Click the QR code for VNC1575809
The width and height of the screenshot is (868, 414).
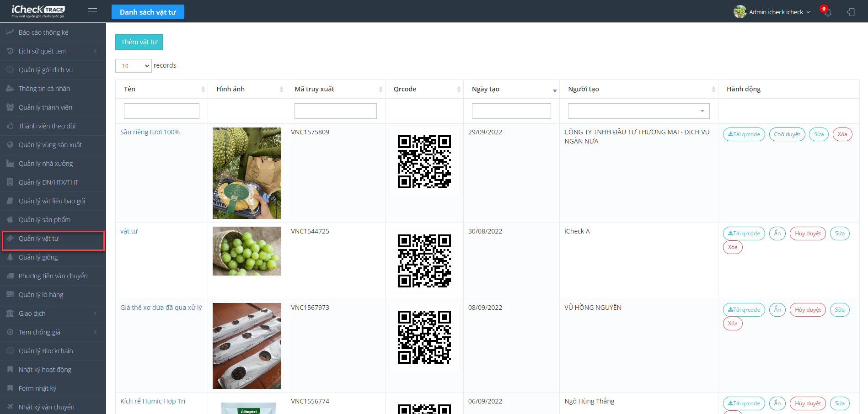coord(424,162)
